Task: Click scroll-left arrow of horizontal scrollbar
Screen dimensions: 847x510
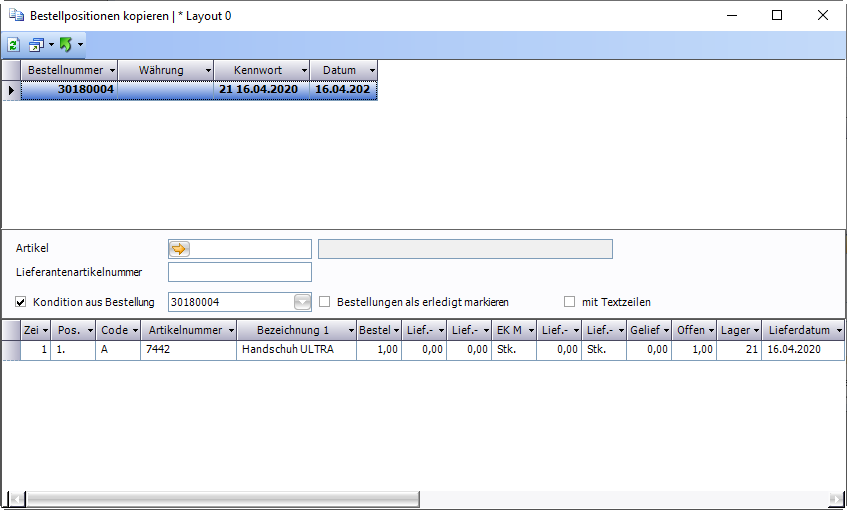Action: [x=14, y=498]
